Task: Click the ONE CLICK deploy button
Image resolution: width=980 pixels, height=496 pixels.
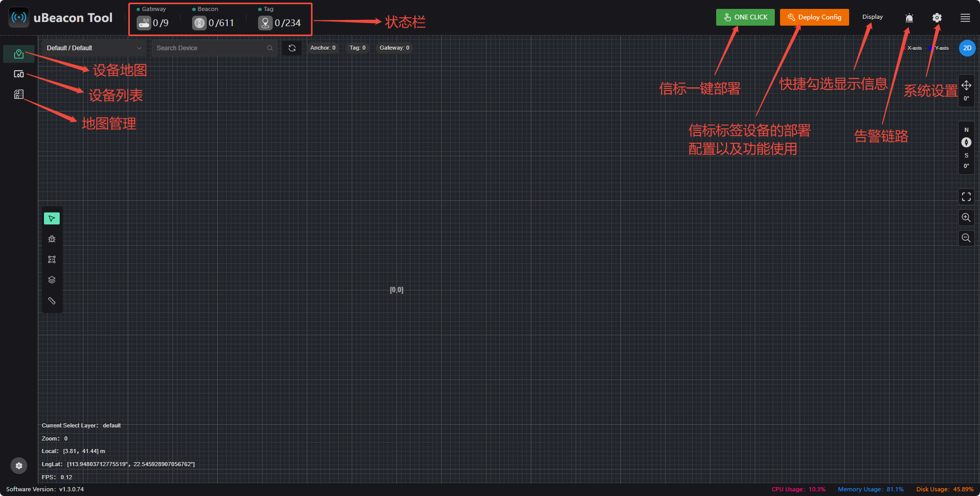Action: tap(745, 17)
